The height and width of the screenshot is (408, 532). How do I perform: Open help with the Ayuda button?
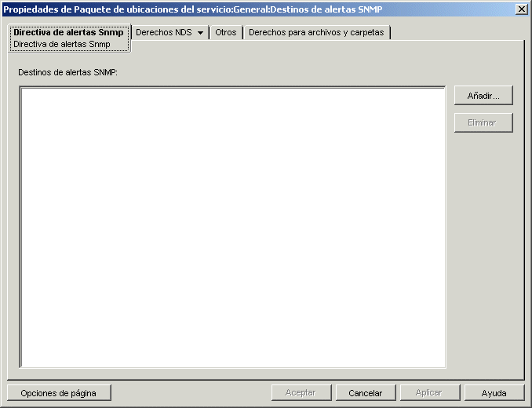[494, 393]
